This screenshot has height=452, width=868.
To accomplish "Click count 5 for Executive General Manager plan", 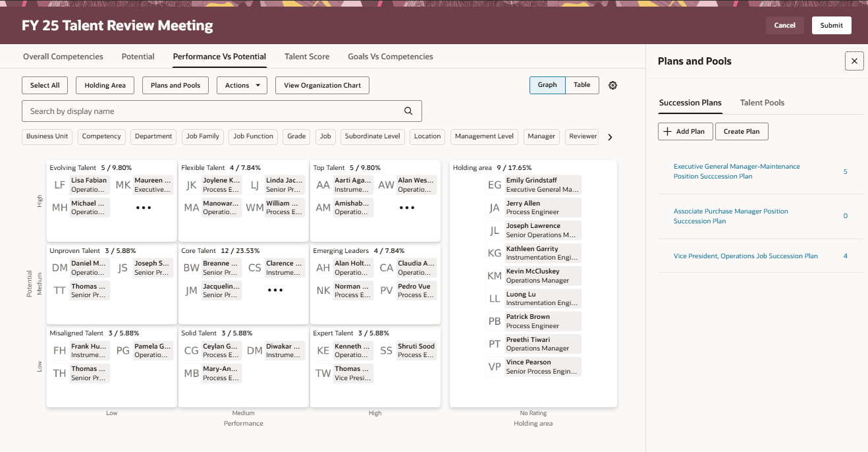I will (x=845, y=171).
